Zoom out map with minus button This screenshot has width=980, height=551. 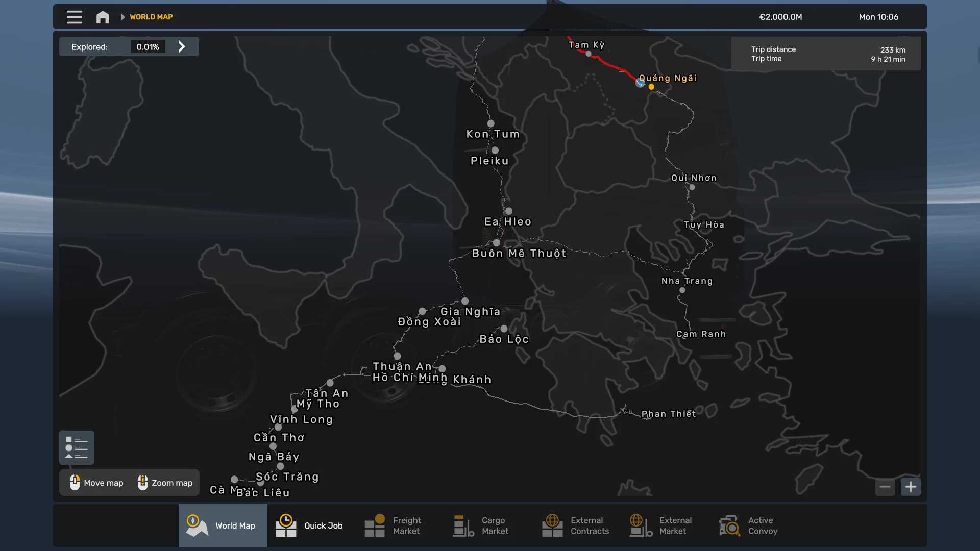click(885, 487)
